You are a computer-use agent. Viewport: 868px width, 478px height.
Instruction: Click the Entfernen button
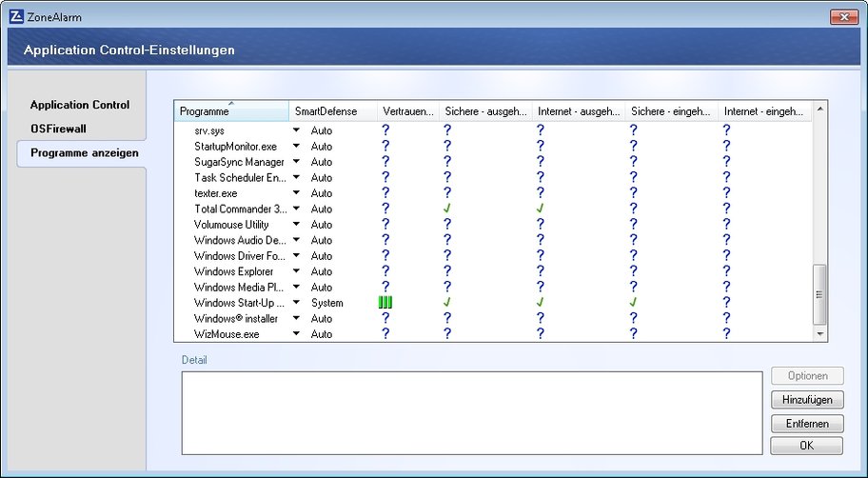807,423
